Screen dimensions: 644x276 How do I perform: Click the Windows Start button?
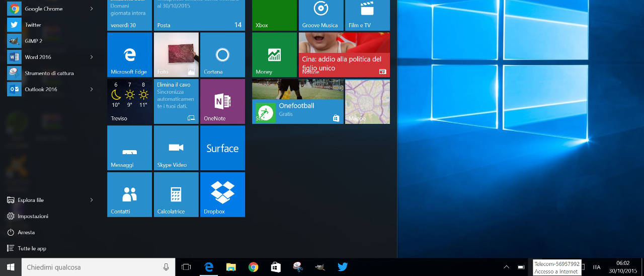(x=11, y=267)
